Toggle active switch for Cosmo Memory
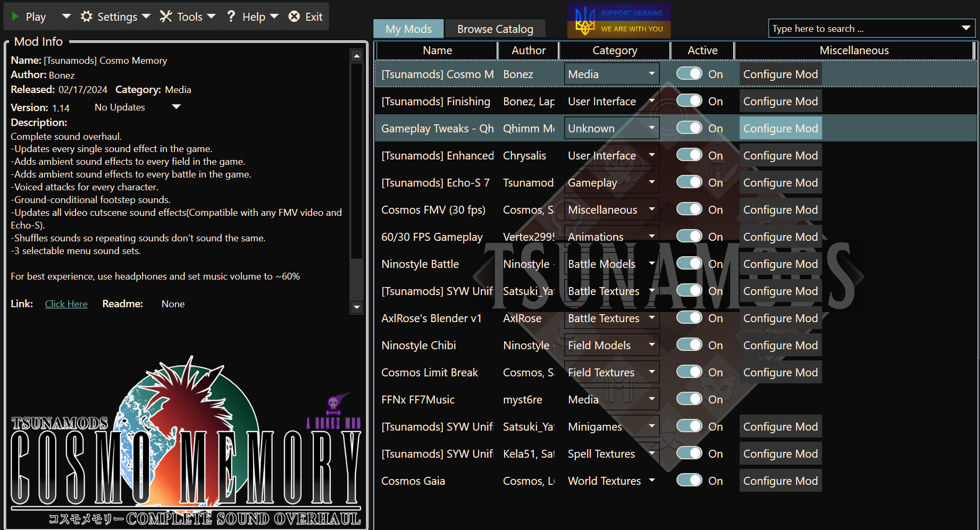The width and height of the screenshot is (980, 530). coord(690,73)
